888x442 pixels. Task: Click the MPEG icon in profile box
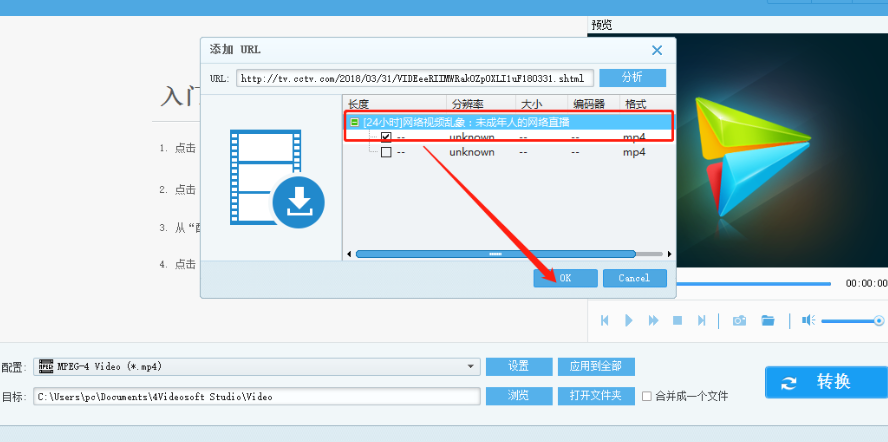pos(46,367)
